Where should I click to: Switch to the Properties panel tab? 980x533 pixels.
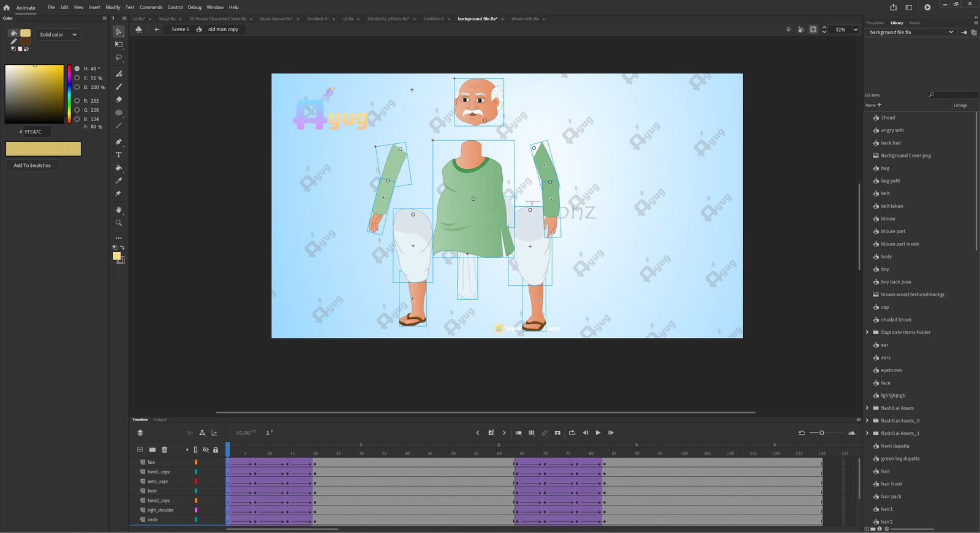[x=875, y=23]
